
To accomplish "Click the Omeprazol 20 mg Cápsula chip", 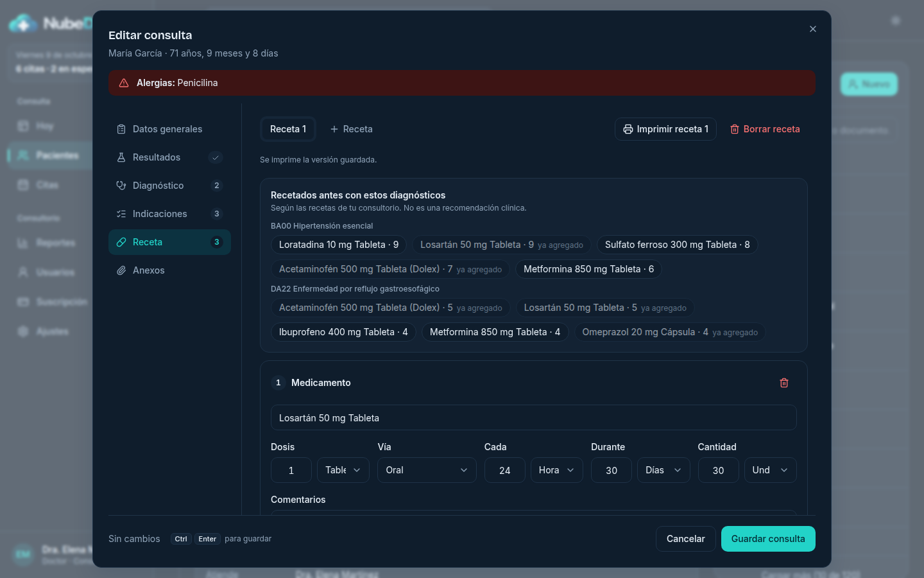I will point(670,332).
